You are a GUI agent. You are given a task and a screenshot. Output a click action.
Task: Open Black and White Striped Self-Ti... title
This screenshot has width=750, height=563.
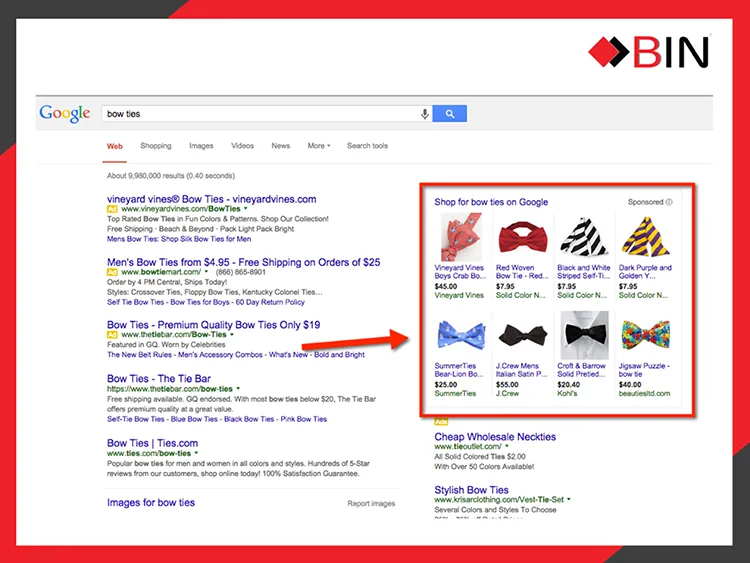(x=584, y=272)
